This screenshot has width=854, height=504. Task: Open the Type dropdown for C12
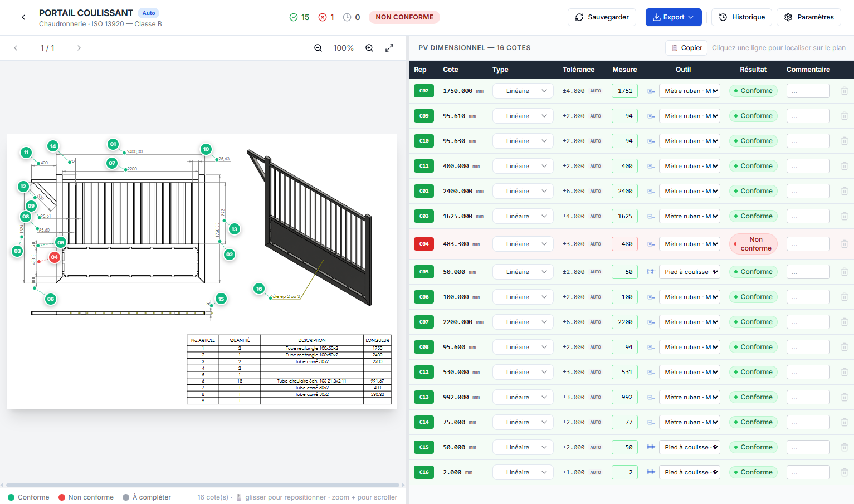[523, 372]
